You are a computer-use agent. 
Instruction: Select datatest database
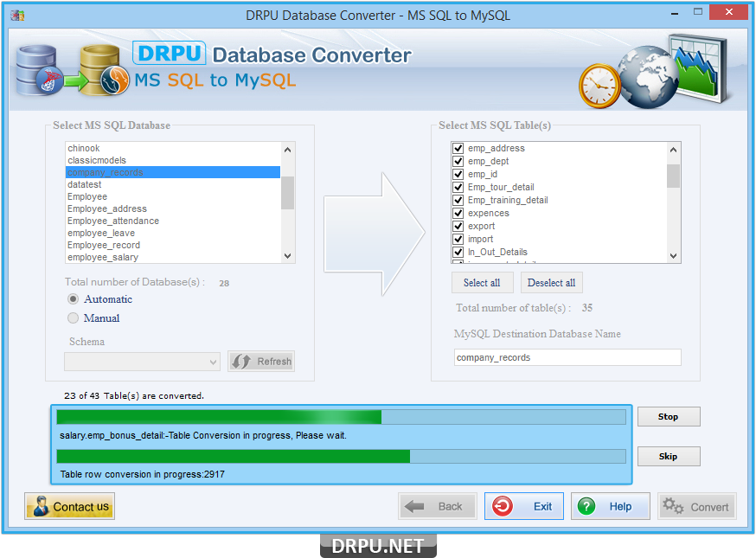pos(173,184)
